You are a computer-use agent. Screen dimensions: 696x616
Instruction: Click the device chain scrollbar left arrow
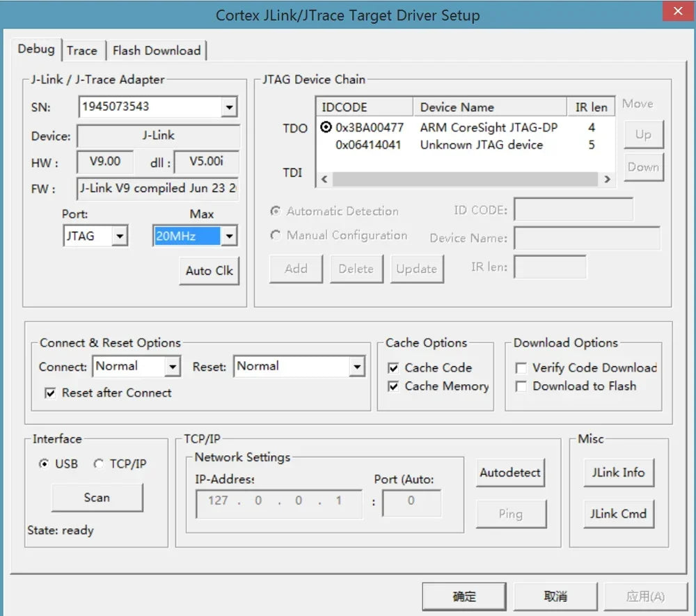click(x=324, y=180)
